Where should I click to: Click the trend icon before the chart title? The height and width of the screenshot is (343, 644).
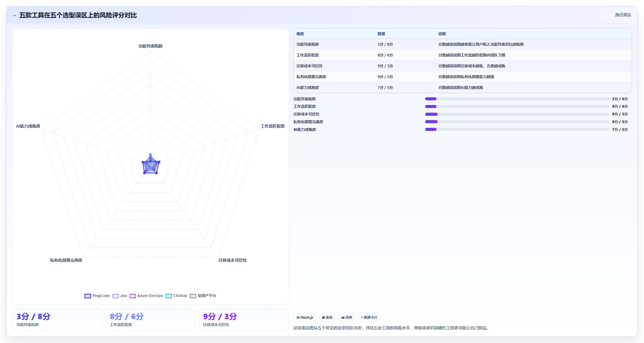(15, 15)
